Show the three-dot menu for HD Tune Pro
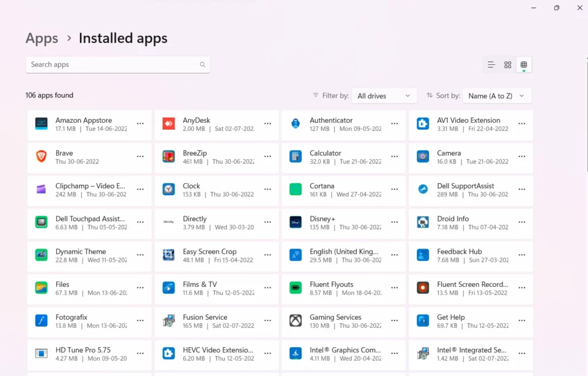 (140, 353)
